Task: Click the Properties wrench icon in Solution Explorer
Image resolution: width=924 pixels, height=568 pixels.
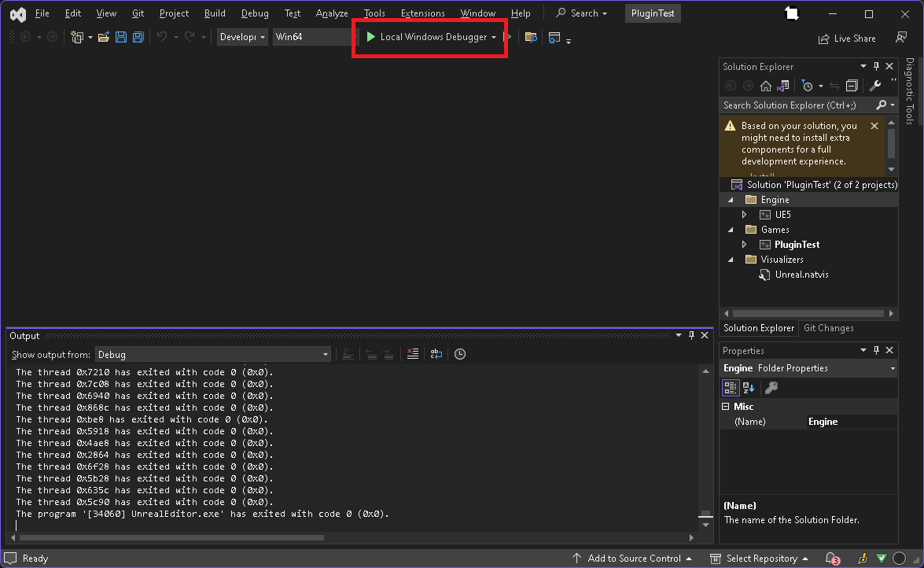Action: coord(875,86)
